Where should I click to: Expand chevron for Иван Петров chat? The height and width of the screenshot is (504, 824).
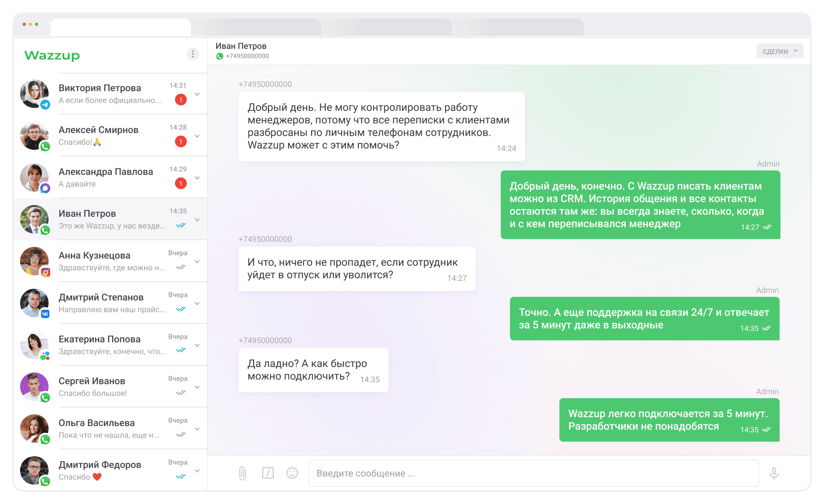197,220
